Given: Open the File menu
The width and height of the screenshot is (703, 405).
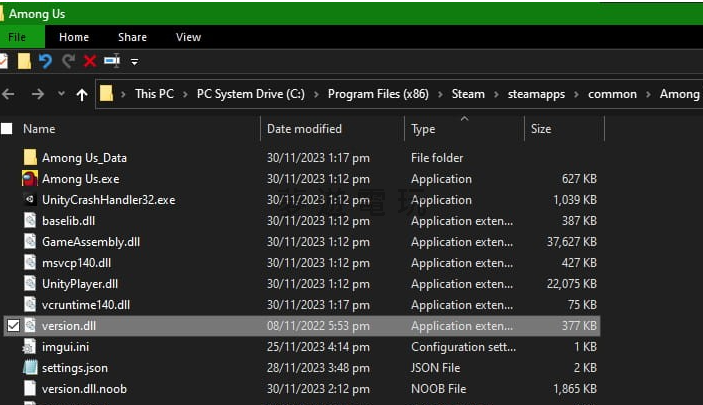Looking at the screenshot, I should click(x=18, y=37).
